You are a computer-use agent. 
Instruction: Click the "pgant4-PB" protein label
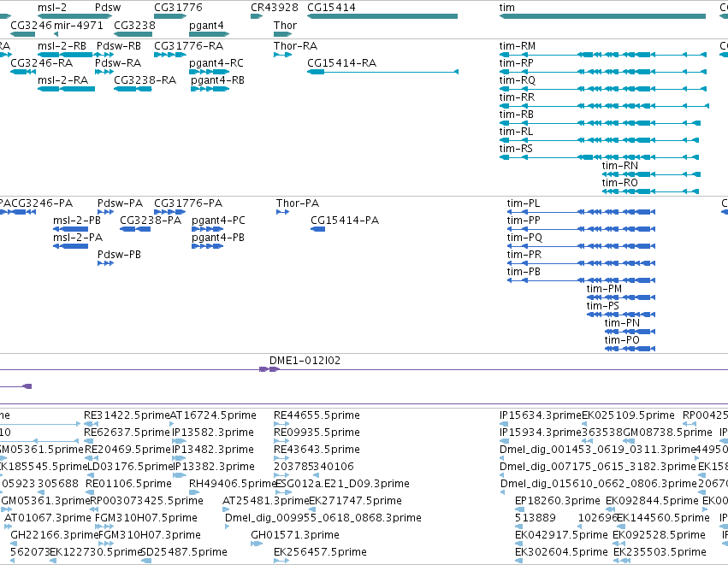coord(218,238)
